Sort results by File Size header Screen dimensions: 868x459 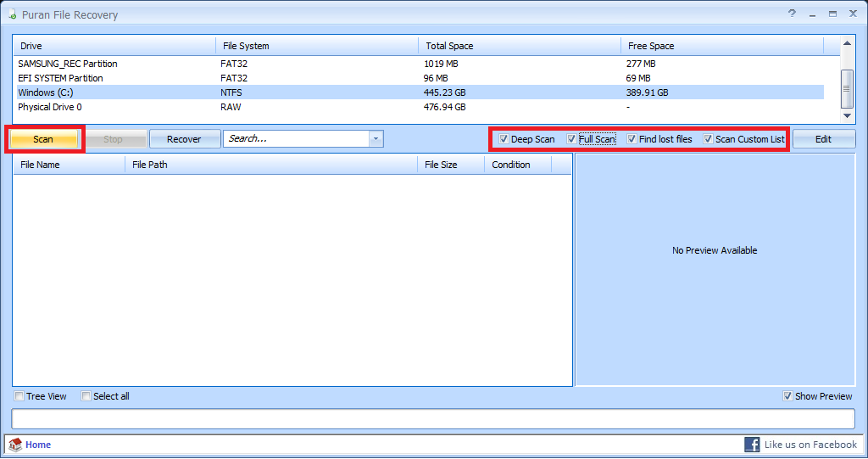coord(451,165)
